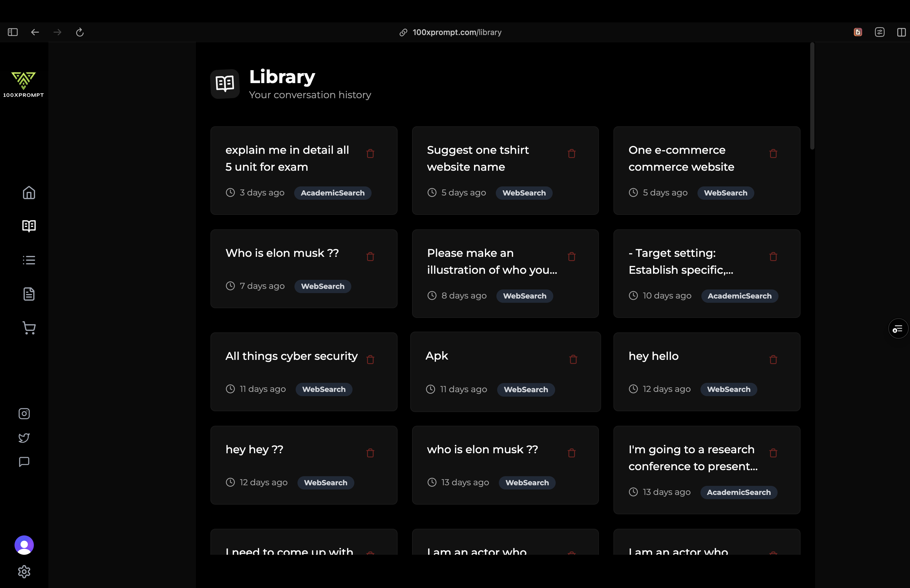
Task: Reload the page with refresh button
Action: click(80, 32)
